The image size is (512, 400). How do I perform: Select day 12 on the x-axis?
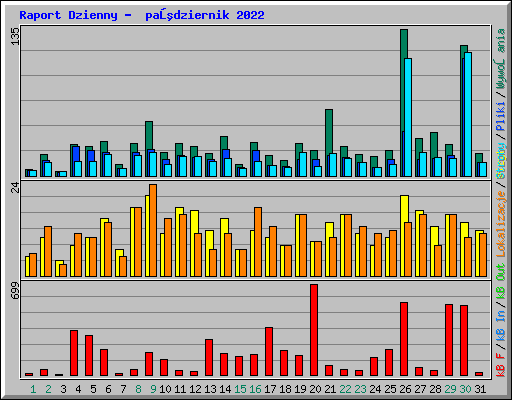(x=195, y=389)
